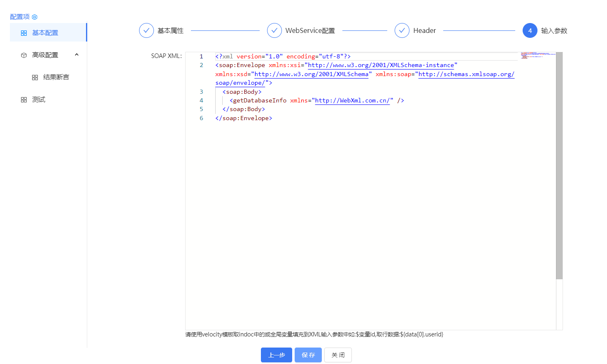This screenshot has height=364, width=607.
Task: Click the </soap:Envelope> closing tag text
Action: (x=244, y=118)
